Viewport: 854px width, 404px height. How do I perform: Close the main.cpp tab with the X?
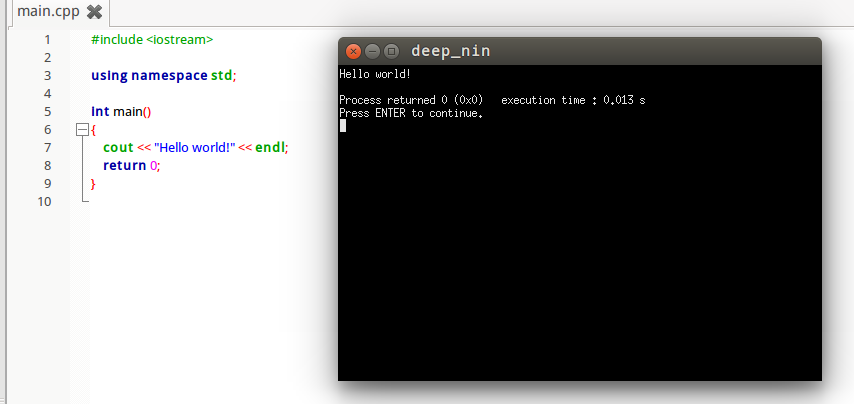point(95,12)
